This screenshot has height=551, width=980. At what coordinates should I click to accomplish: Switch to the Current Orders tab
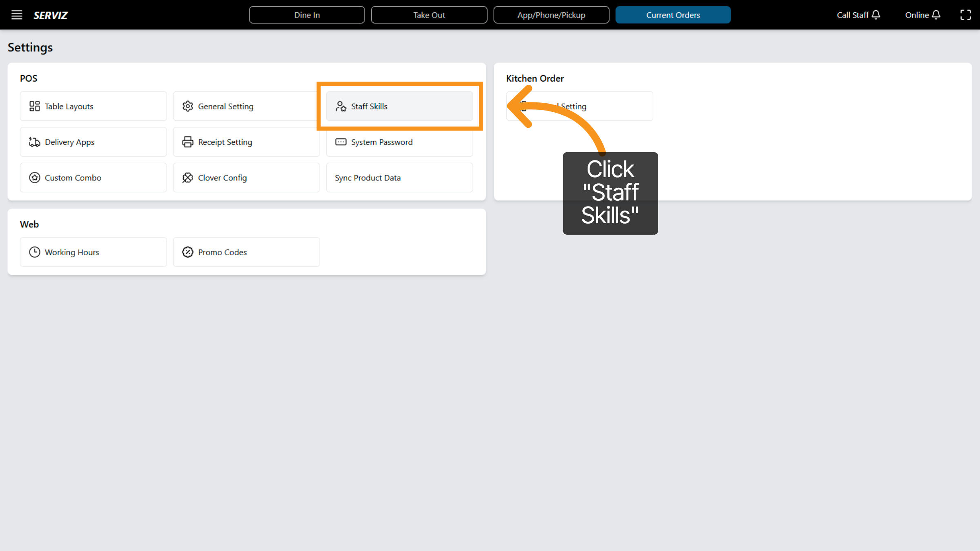[x=673, y=15]
